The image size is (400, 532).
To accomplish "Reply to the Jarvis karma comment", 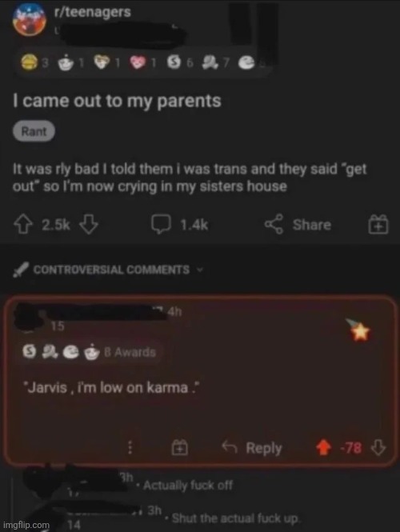I will point(252,448).
